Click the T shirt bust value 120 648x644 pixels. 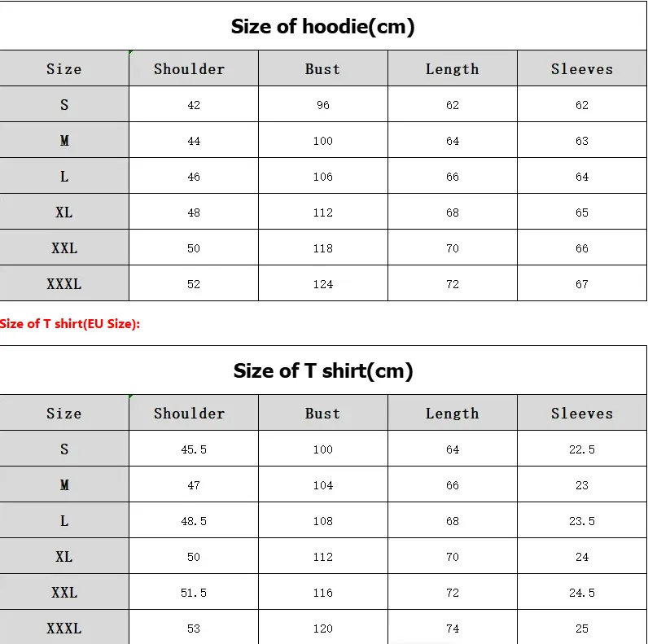pyautogui.click(x=323, y=629)
